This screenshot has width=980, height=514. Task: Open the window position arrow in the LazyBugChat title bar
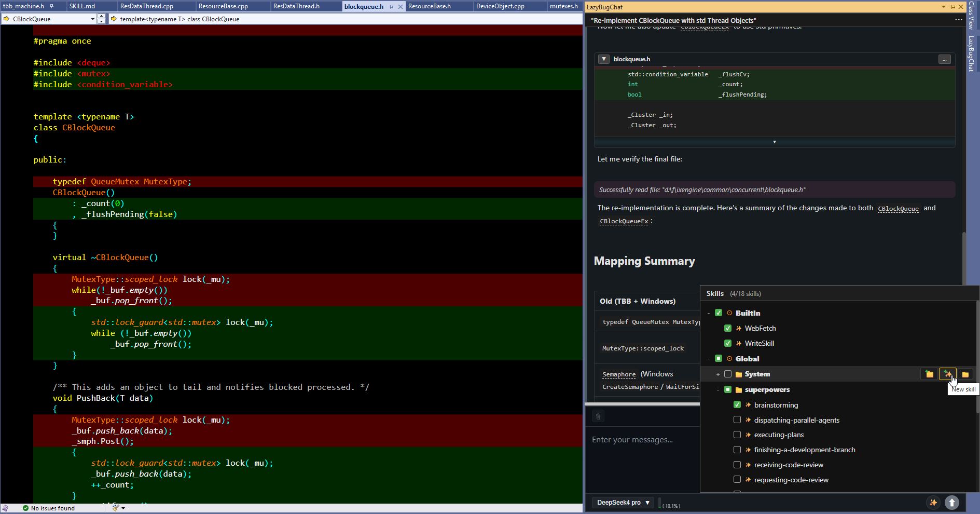click(x=944, y=7)
